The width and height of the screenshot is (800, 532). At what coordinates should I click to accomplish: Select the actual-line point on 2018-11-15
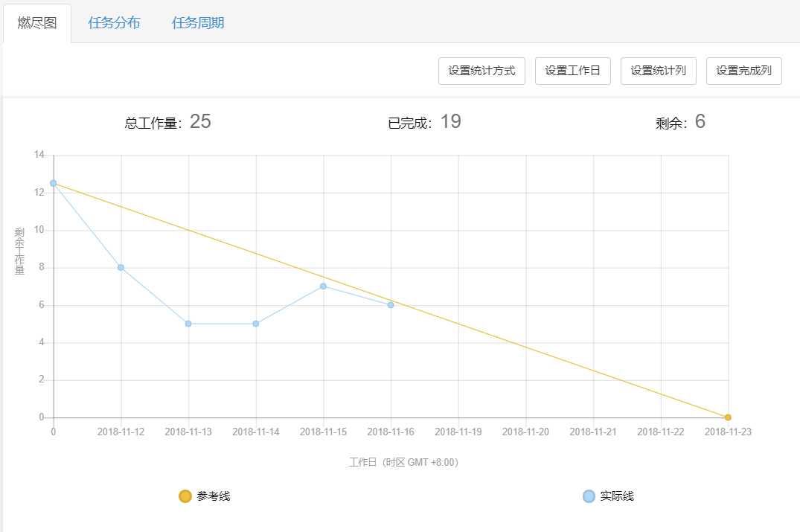click(323, 286)
